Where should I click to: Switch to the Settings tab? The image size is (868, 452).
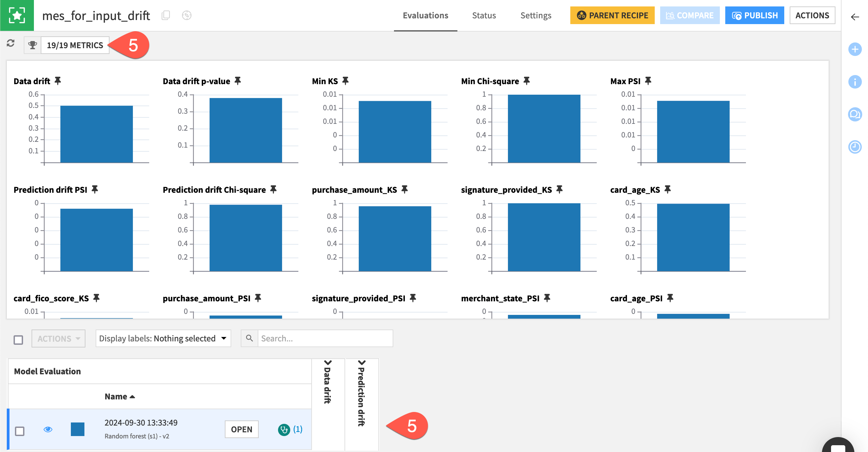536,16
